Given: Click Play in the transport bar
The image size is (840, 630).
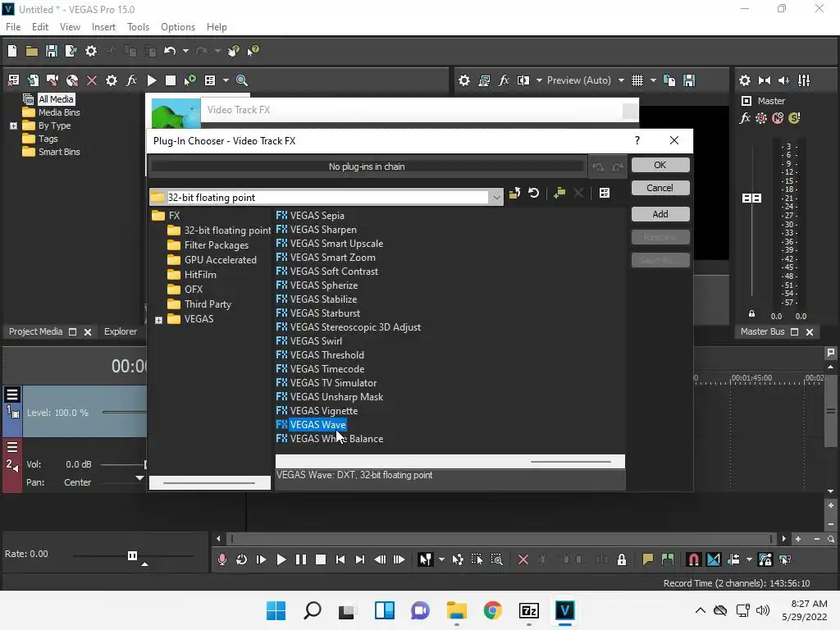Looking at the screenshot, I should (x=281, y=559).
